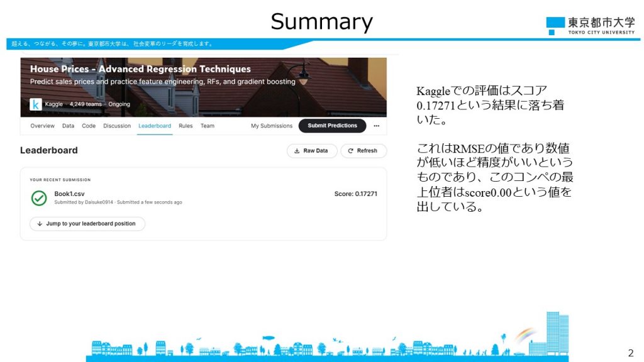The width and height of the screenshot is (644, 362).
Task: Switch to the Data tab
Action: [68, 126]
